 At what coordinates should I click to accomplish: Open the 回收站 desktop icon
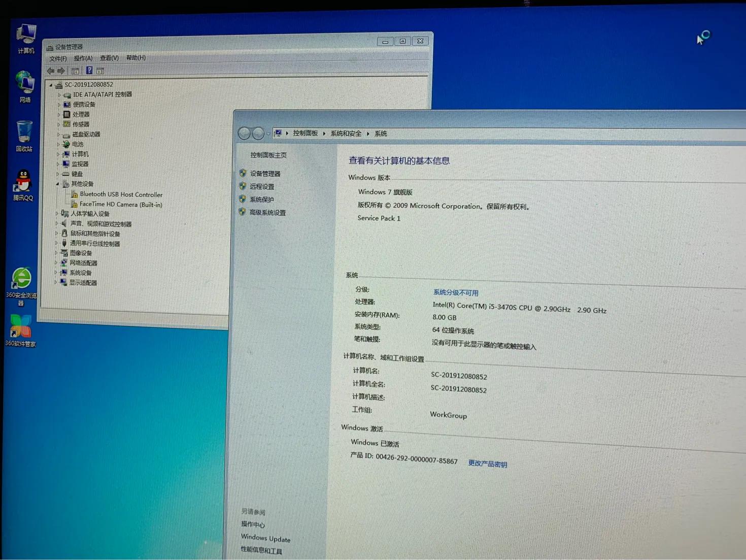[x=24, y=131]
